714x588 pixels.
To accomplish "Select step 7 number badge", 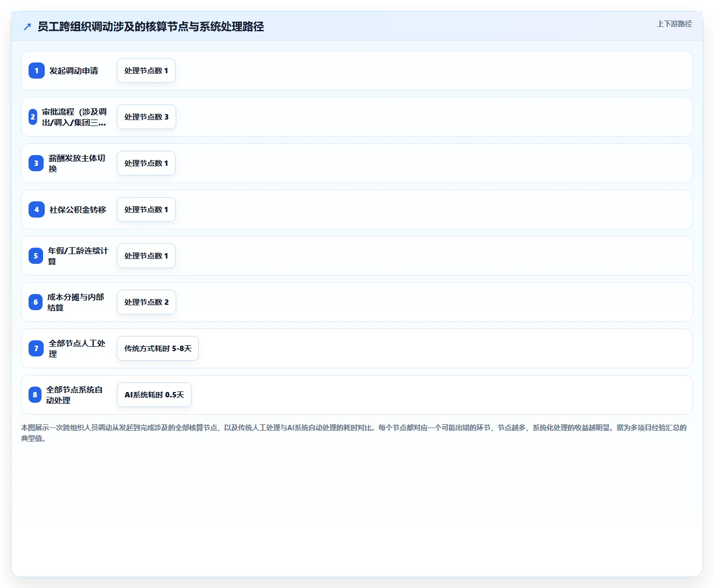I will coord(36,348).
